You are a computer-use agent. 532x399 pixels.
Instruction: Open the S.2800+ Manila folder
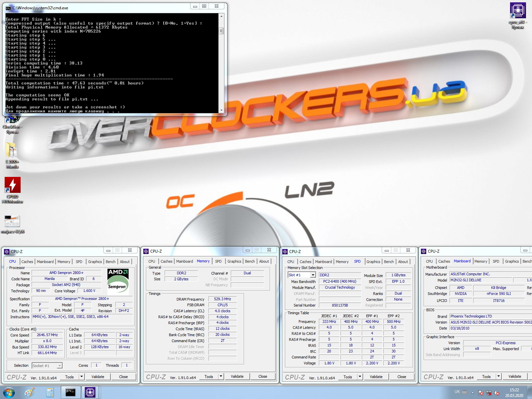point(12,155)
